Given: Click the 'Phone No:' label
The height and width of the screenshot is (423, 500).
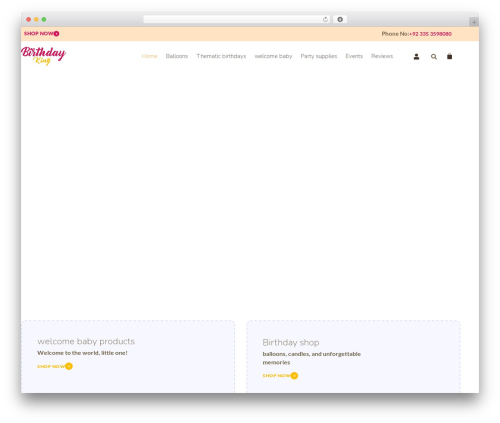Looking at the screenshot, I should tap(395, 34).
